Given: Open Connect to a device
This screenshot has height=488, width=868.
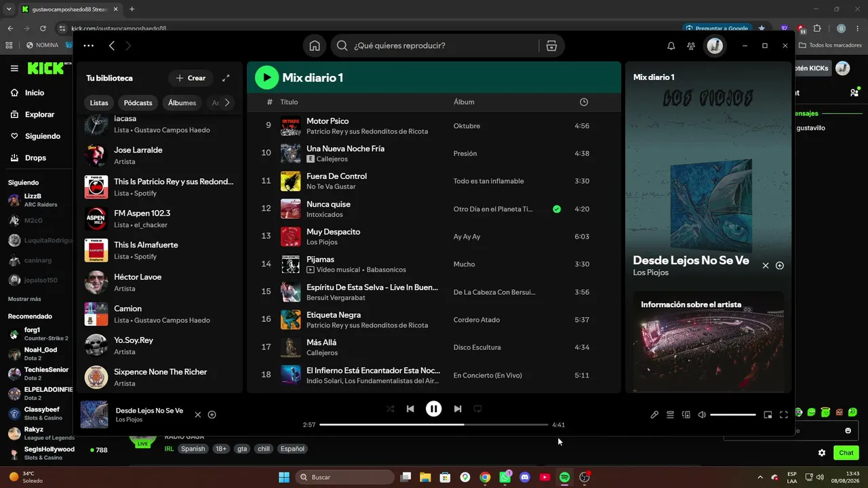Looking at the screenshot, I should (x=686, y=415).
